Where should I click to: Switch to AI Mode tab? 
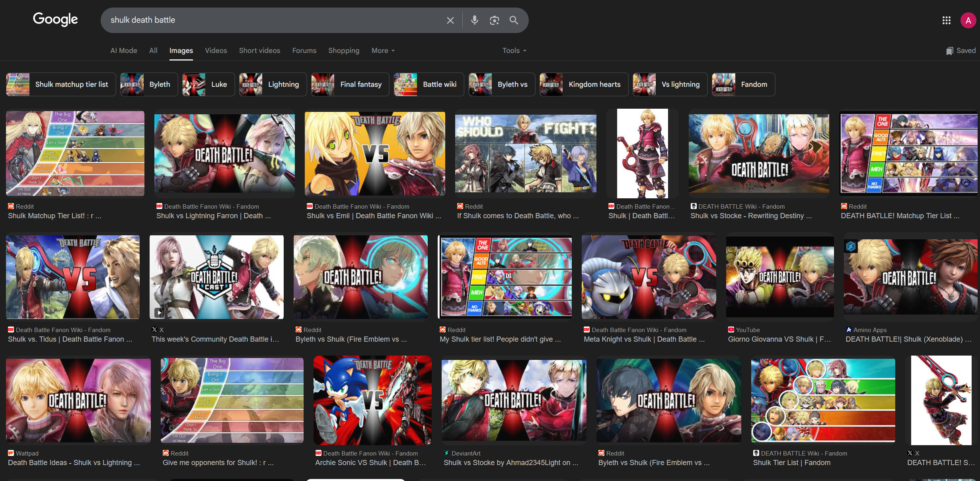(124, 51)
